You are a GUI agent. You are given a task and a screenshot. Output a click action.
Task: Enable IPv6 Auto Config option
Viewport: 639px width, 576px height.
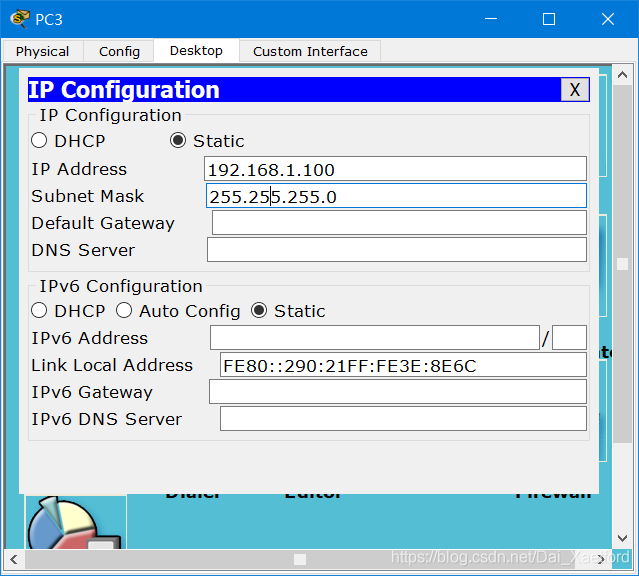pos(125,311)
